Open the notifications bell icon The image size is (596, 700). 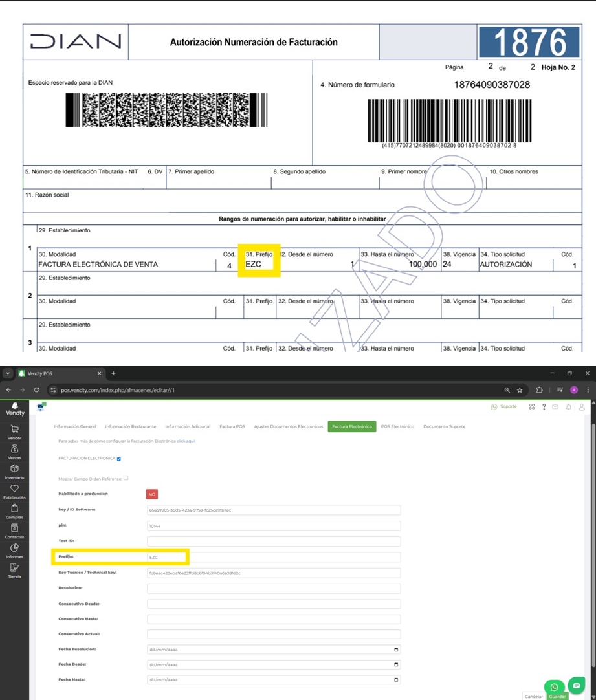pos(568,407)
